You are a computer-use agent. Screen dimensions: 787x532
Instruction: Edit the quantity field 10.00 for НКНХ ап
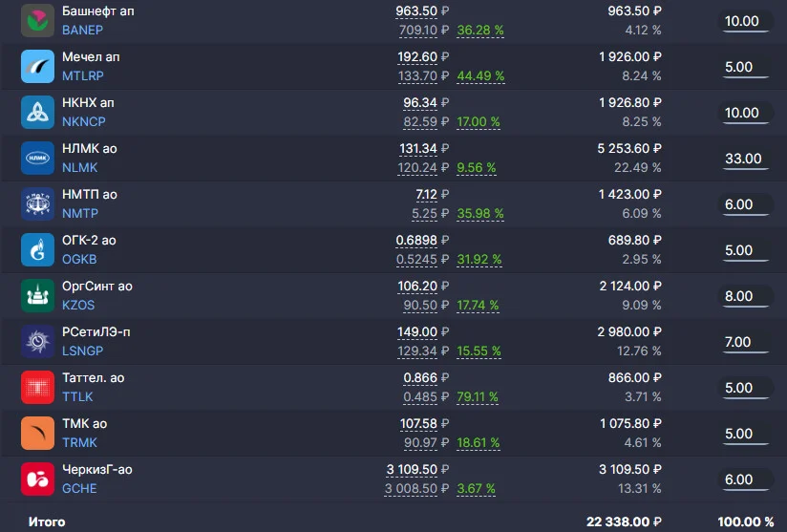[x=745, y=113]
